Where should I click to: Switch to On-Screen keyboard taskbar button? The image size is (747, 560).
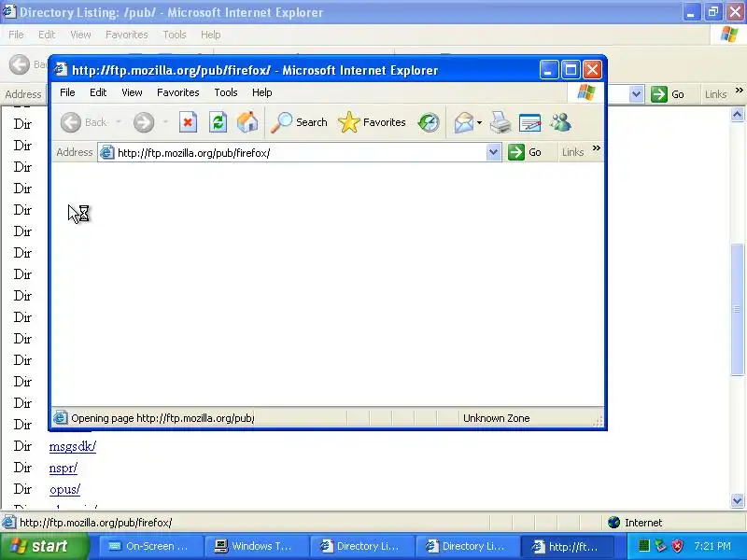click(150, 546)
